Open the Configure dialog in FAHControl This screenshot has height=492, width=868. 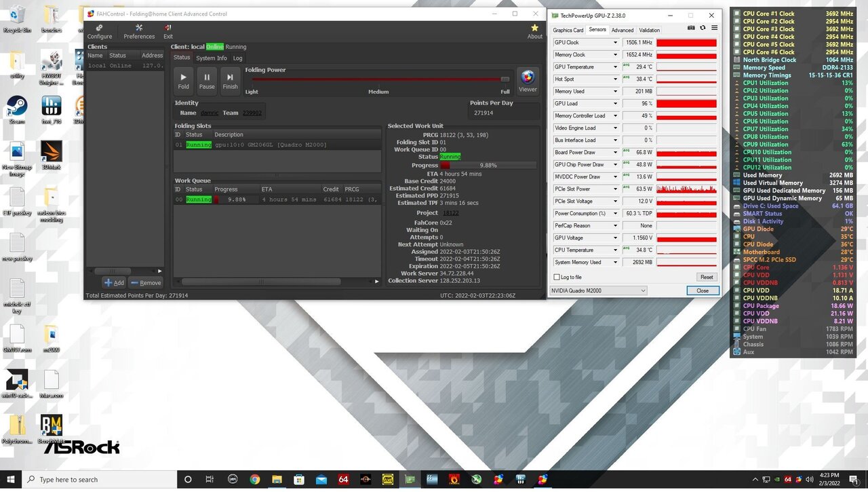(100, 31)
